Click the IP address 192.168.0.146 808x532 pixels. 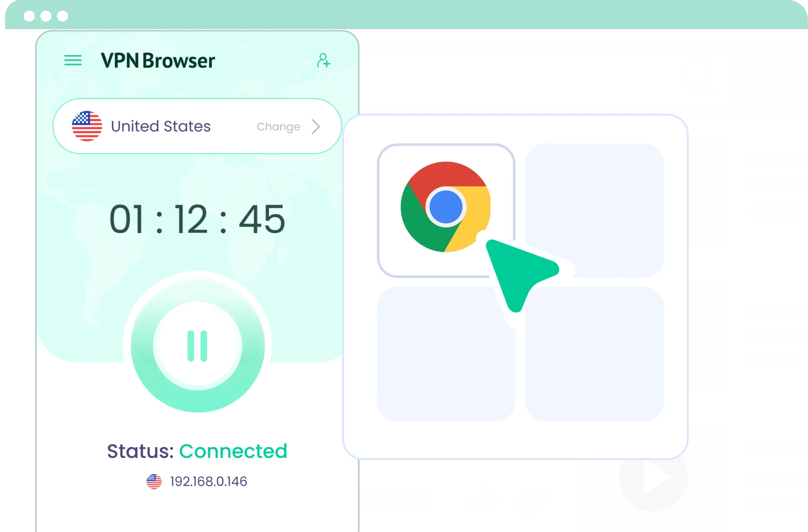click(x=209, y=481)
